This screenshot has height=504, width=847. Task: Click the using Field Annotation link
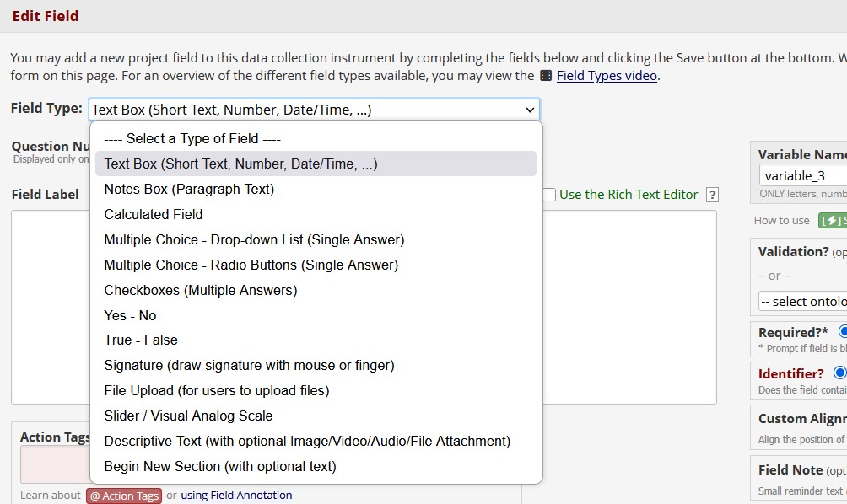click(236, 496)
